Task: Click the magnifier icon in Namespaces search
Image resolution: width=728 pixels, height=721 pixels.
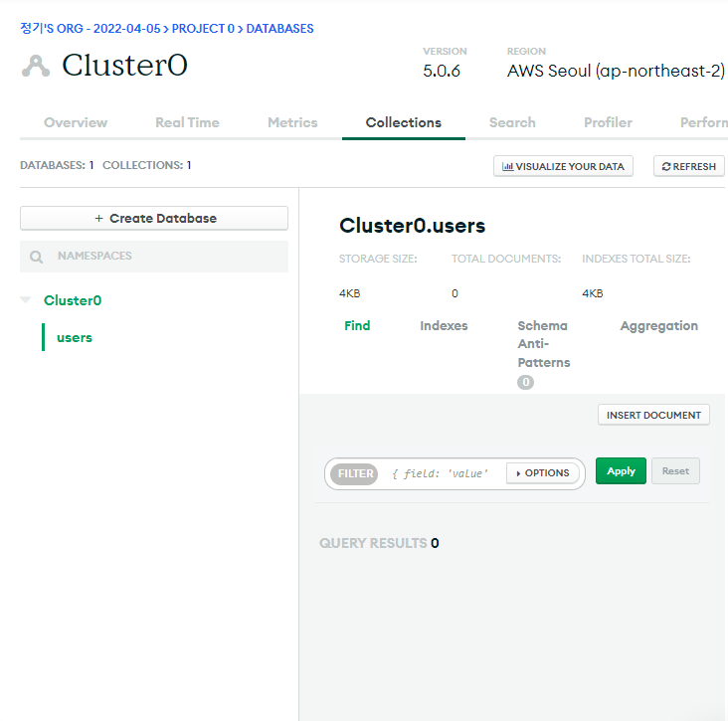Action: [36, 257]
